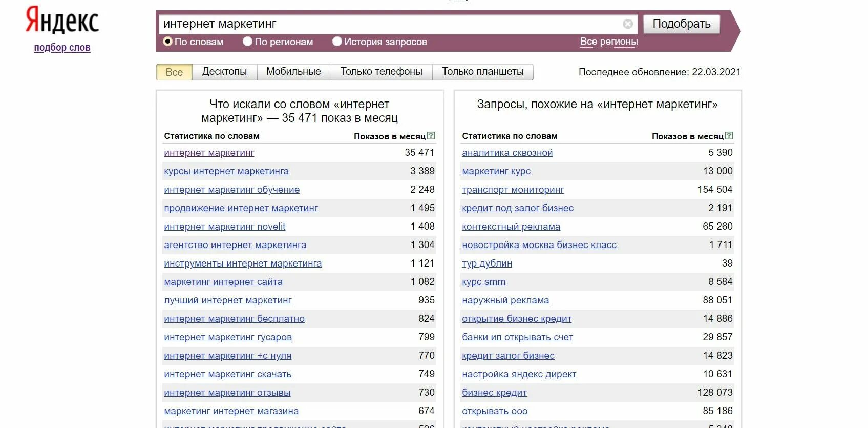The image size is (868, 428).
Task: Click Последнее обновление: 22.03.2021 text
Action: (660, 72)
